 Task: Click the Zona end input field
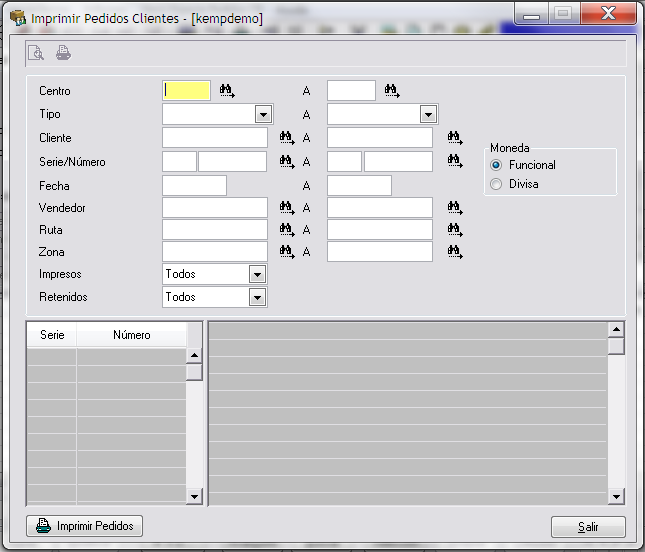380,251
